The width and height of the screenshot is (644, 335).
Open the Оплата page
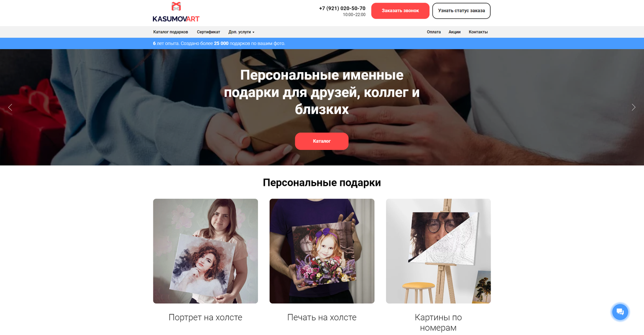434,32
